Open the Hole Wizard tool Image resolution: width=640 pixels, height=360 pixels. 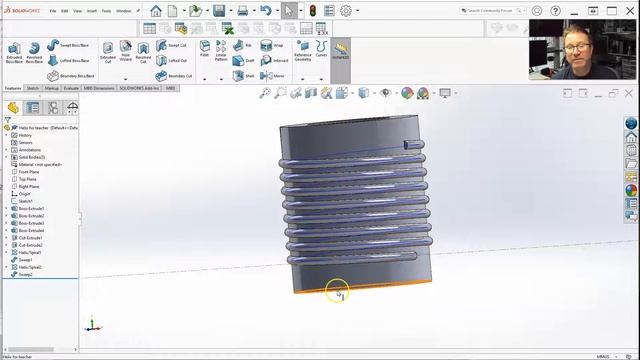click(125, 51)
